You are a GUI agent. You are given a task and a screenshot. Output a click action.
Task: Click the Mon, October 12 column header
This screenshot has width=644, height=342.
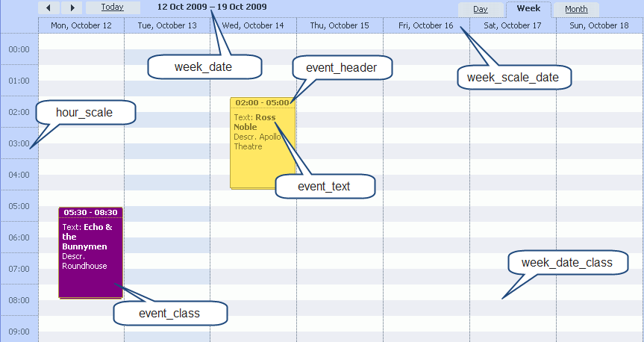click(81, 25)
